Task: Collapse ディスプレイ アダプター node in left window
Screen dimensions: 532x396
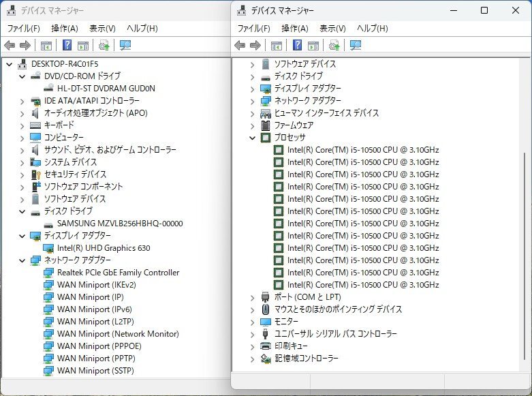Action: coord(22,236)
